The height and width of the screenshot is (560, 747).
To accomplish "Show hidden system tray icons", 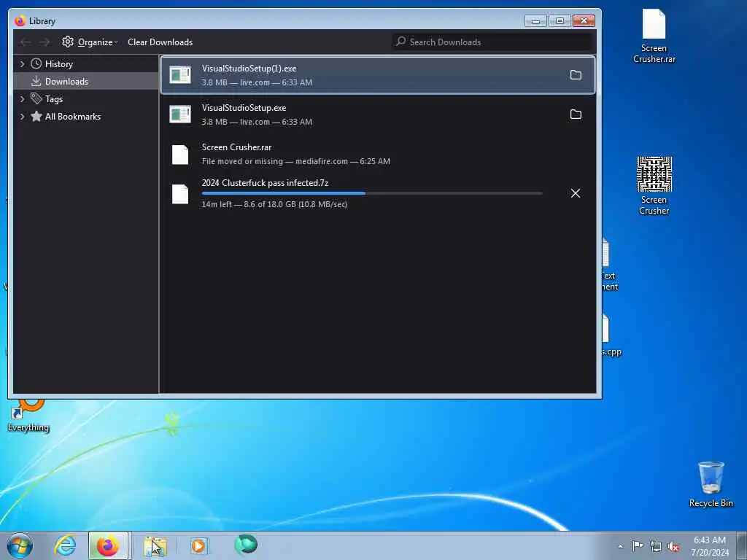I will pyautogui.click(x=620, y=546).
